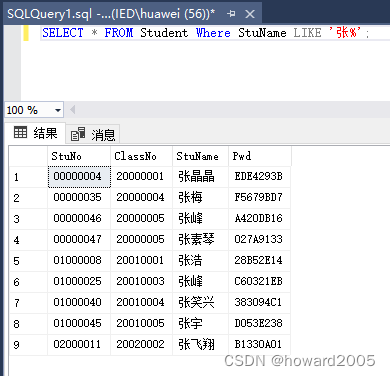Select cell 00000004 in StuNo column

(79, 177)
